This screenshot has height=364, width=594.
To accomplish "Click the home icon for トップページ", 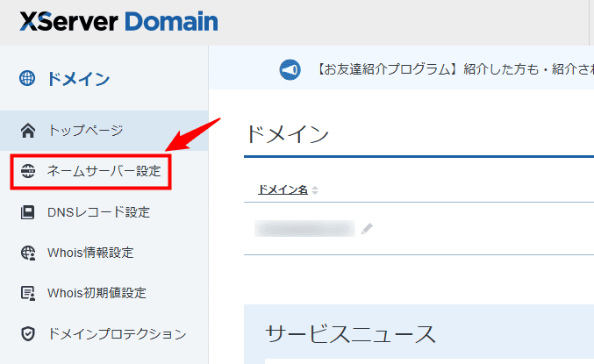I will pyautogui.click(x=28, y=131).
